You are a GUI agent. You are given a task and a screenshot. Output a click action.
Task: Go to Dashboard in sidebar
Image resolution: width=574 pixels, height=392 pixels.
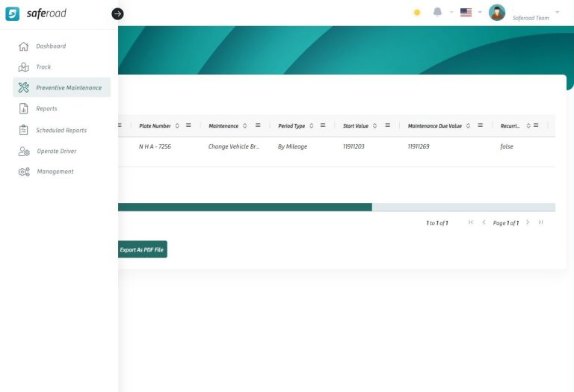pos(51,46)
